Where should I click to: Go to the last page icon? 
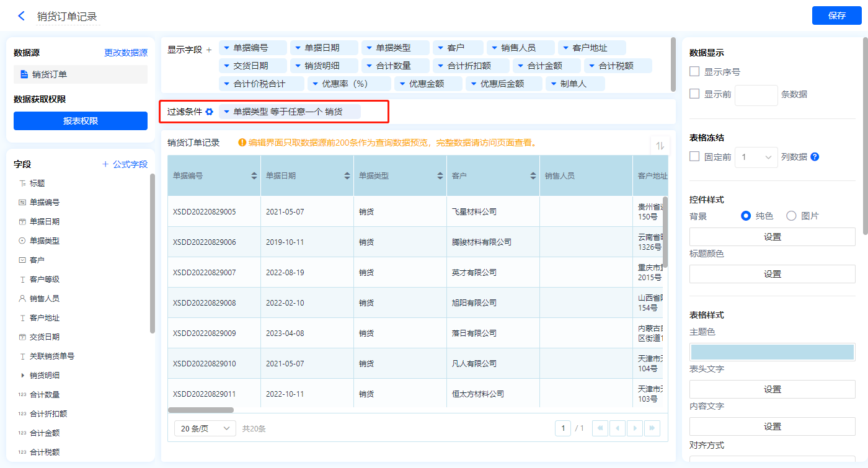coord(652,428)
